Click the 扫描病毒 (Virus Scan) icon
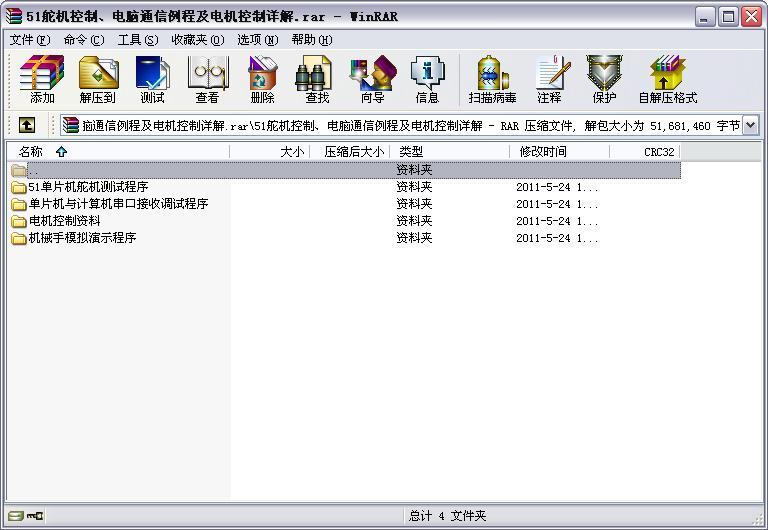Screen dimensions: 768x530 pos(492,80)
